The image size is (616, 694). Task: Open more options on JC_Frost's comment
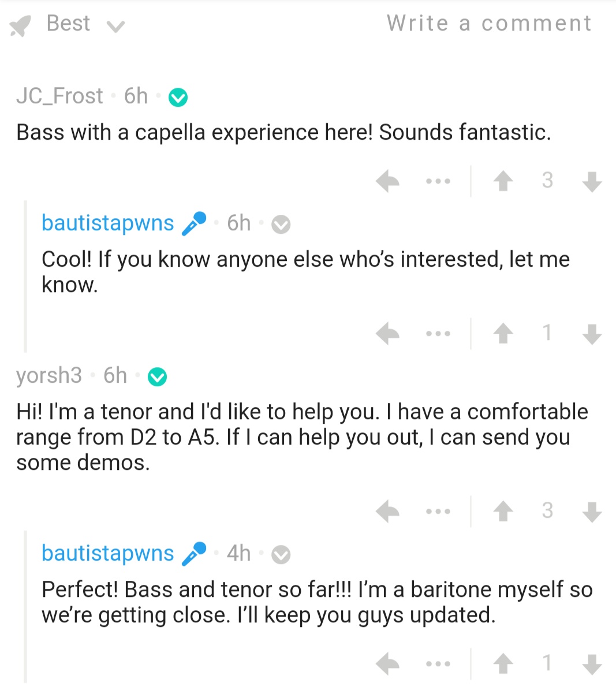(x=438, y=181)
